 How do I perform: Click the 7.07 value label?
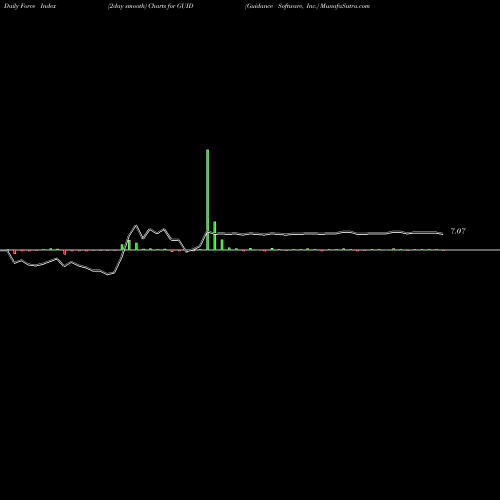tap(458, 231)
